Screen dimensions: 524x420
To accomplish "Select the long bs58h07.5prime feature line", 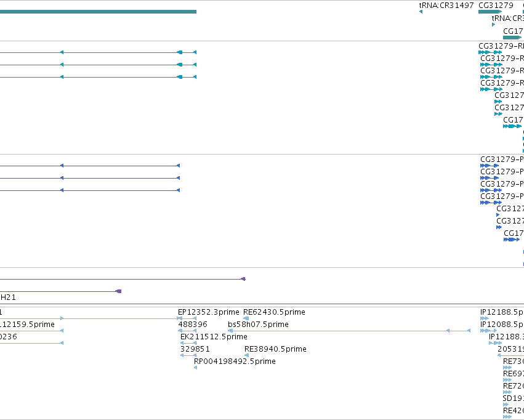I will coord(349,331).
